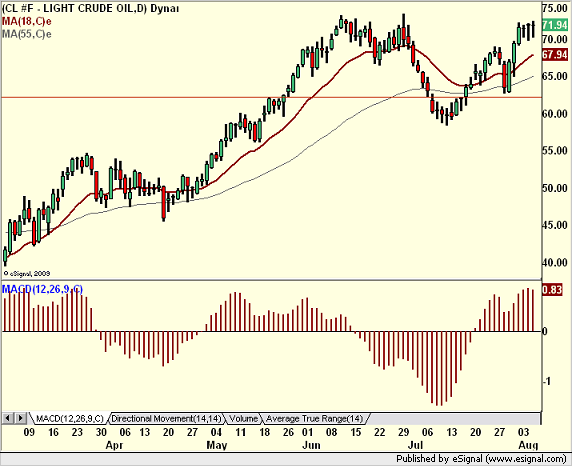Viewport: 572px width, 466px height.
Task: Click the Jul month label
Action: coord(415,446)
